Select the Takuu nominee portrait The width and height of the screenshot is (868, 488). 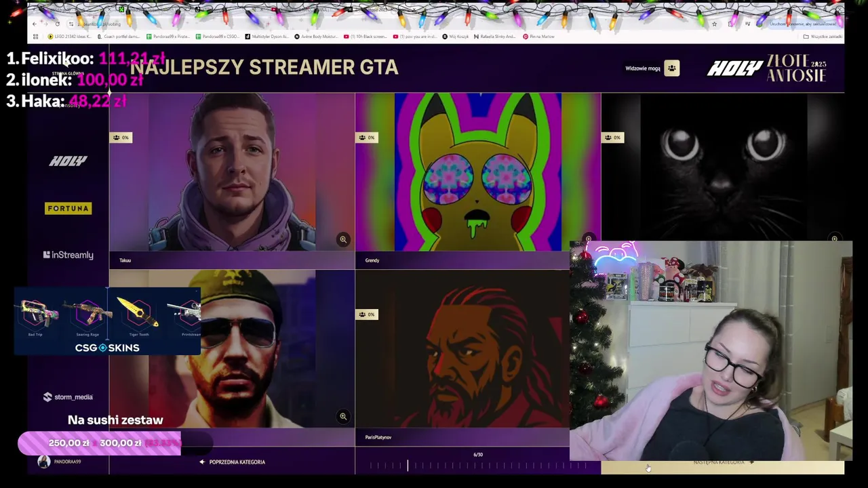[232, 172]
